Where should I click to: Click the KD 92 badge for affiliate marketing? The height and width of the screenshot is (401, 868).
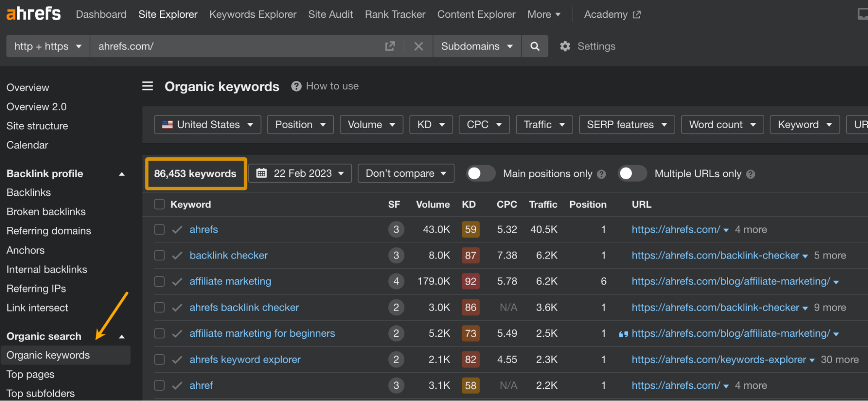coord(470,281)
